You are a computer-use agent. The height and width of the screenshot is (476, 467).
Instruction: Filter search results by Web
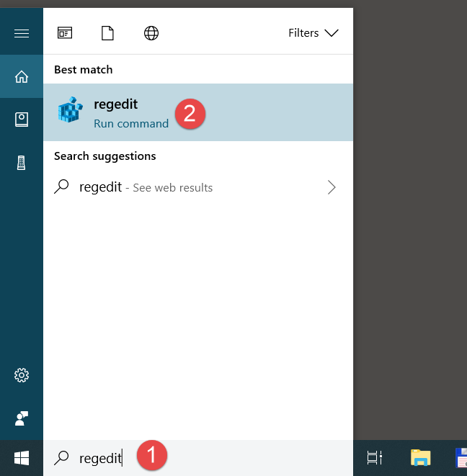[151, 33]
